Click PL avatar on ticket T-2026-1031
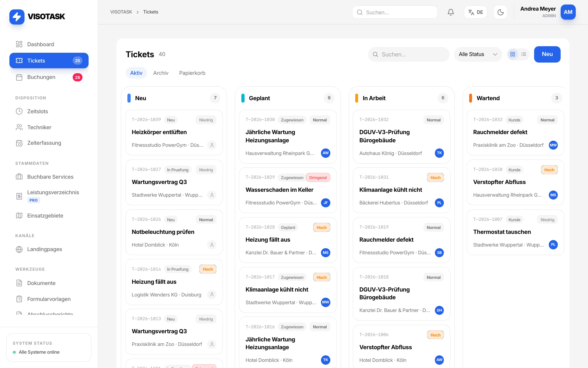The width and height of the screenshot is (588, 368). point(439,203)
